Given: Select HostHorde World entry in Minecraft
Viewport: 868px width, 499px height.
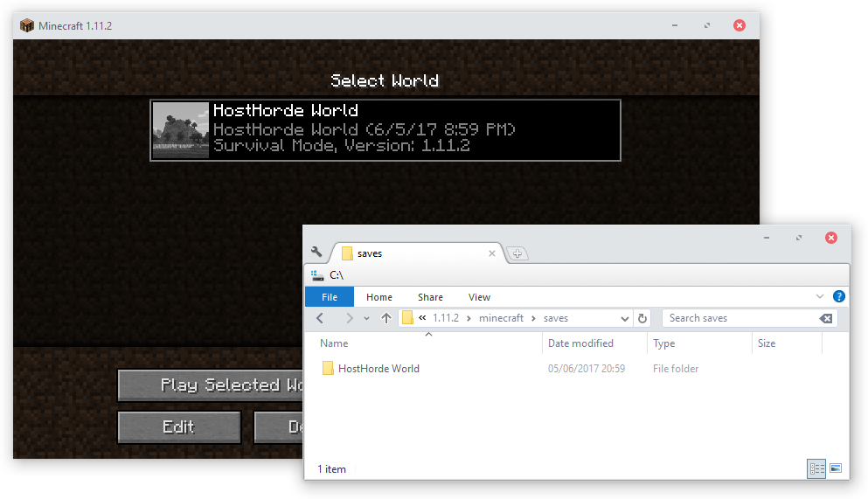Looking at the screenshot, I should point(385,130).
